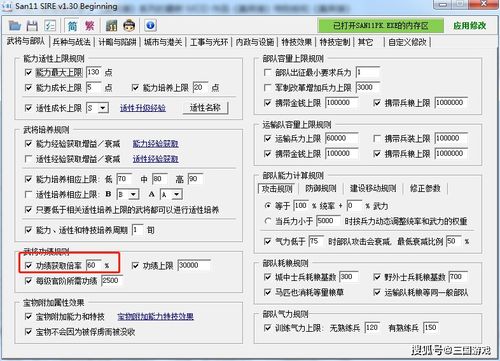The image size is (500, 361).
Task: Select the 等于 统率 武力 radio button
Action: 267,206
